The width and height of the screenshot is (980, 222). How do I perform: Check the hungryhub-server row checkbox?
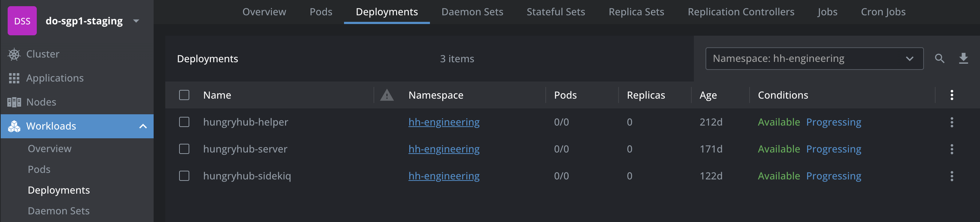coord(184,149)
